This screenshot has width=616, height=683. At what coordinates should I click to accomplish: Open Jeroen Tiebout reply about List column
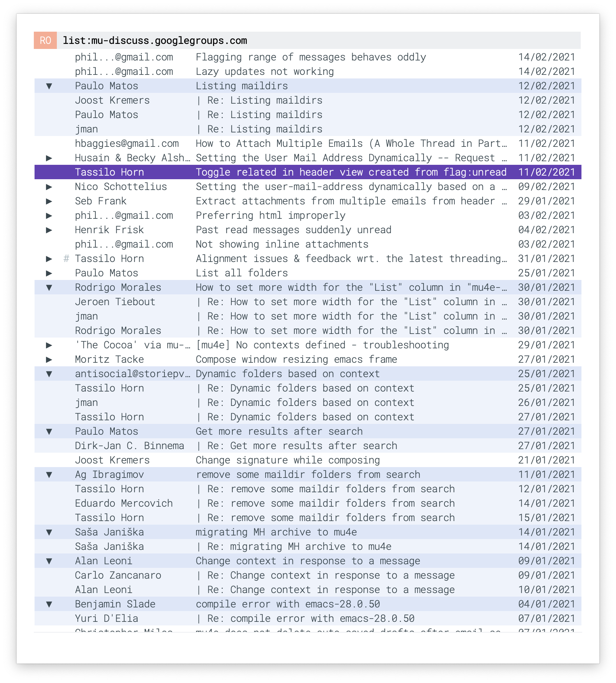tap(308, 302)
